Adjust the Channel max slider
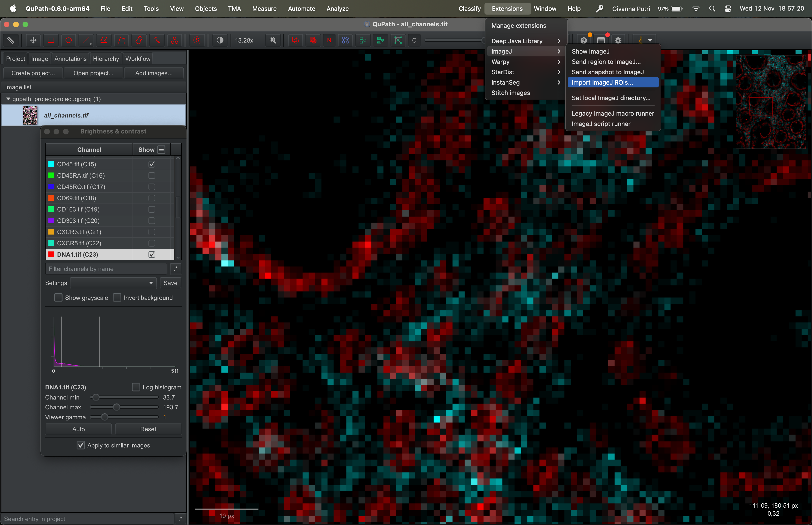The image size is (812, 525). [117, 407]
